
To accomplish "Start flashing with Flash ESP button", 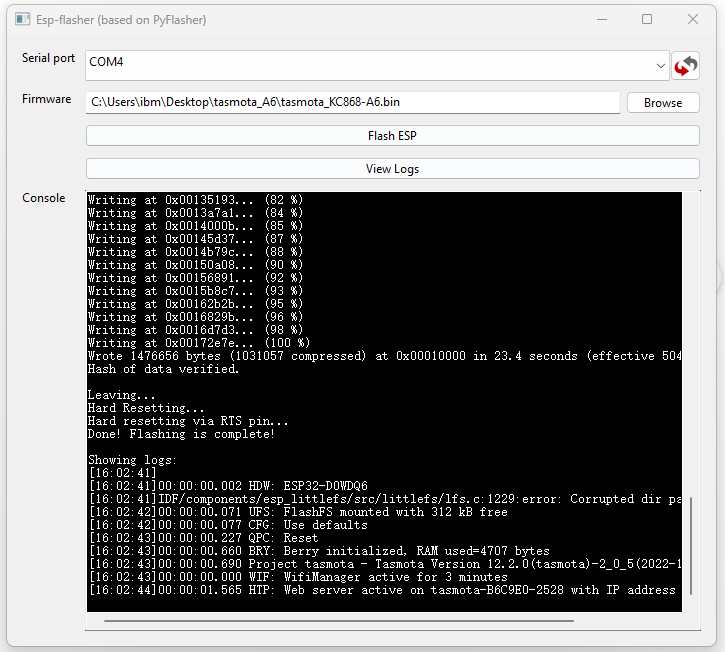I will point(392,135).
